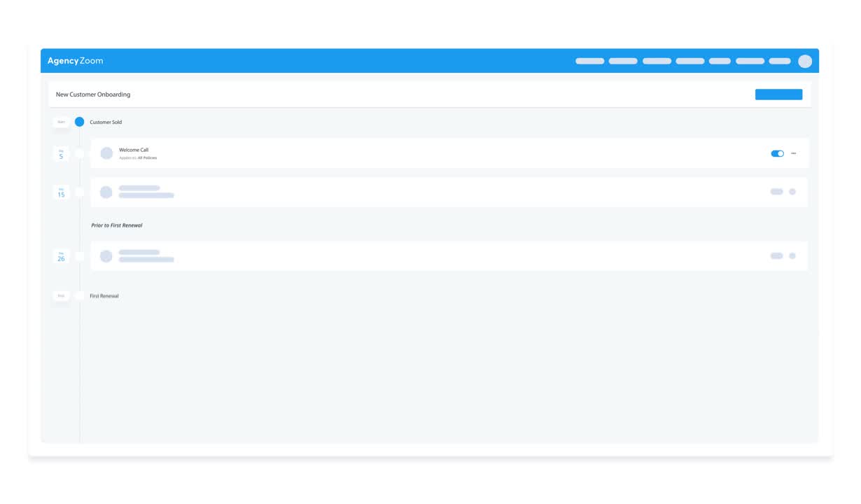Click the Day 26 timeline marker
This screenshot has height=504, width=861.
61,256
